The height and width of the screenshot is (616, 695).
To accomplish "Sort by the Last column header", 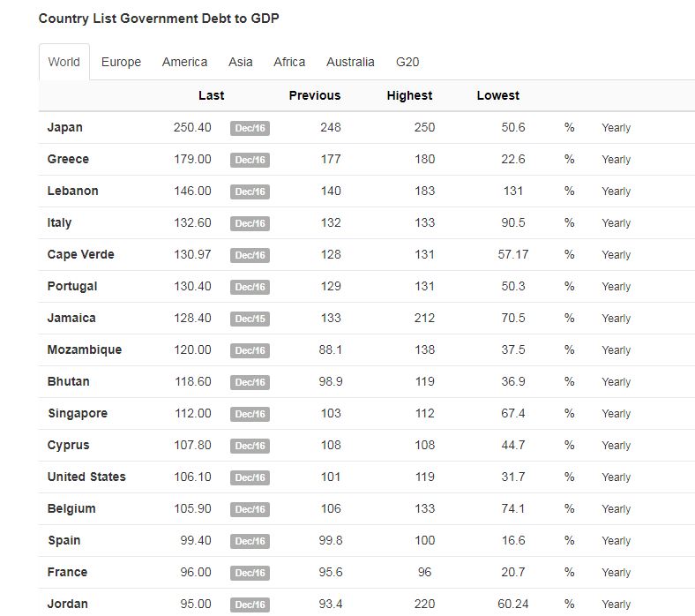I will [x=211, y=95].
